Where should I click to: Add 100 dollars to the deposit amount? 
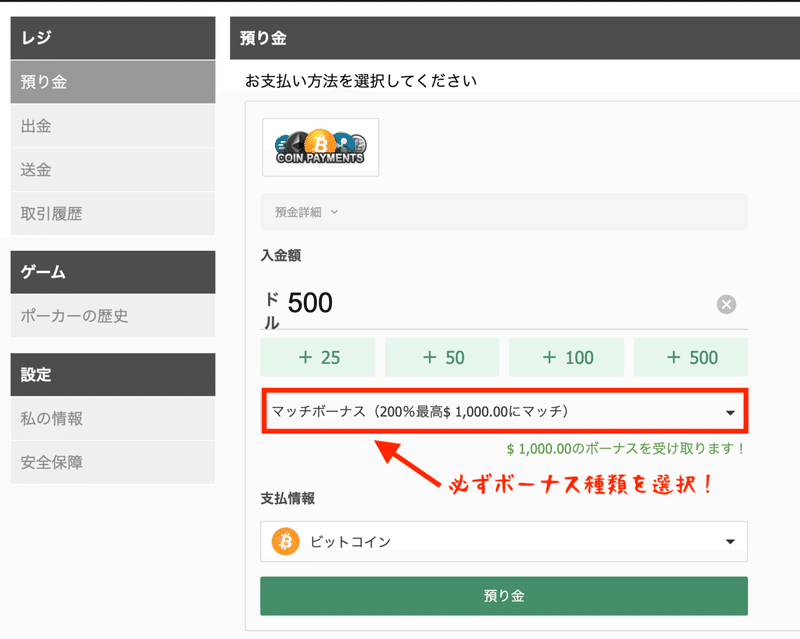pos(566,357)
